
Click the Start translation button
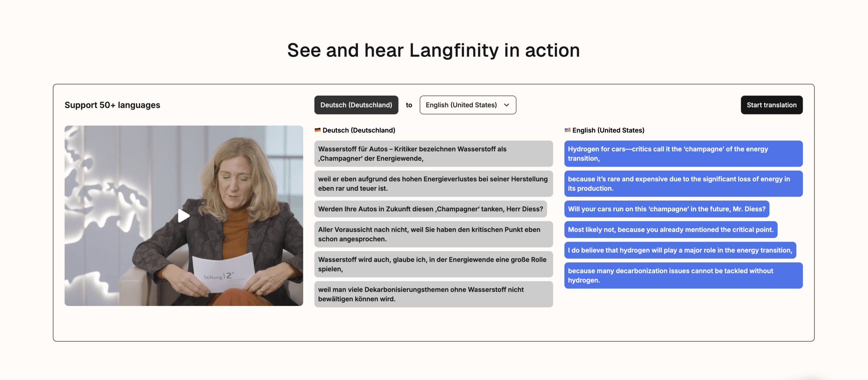click(x=771, y=105)
